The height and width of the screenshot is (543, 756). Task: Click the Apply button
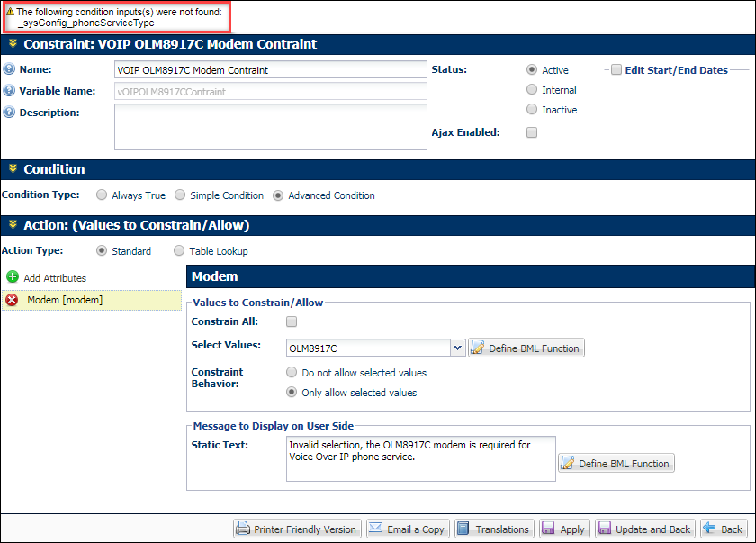click(564, 529)
